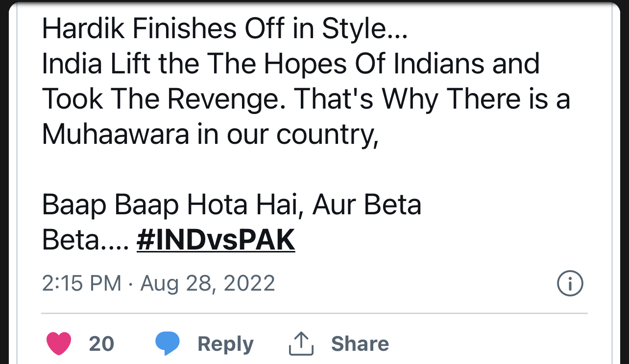Click the line "Muhaawara in our country,"
Viewport: 629px width, 364px height.
210,135
